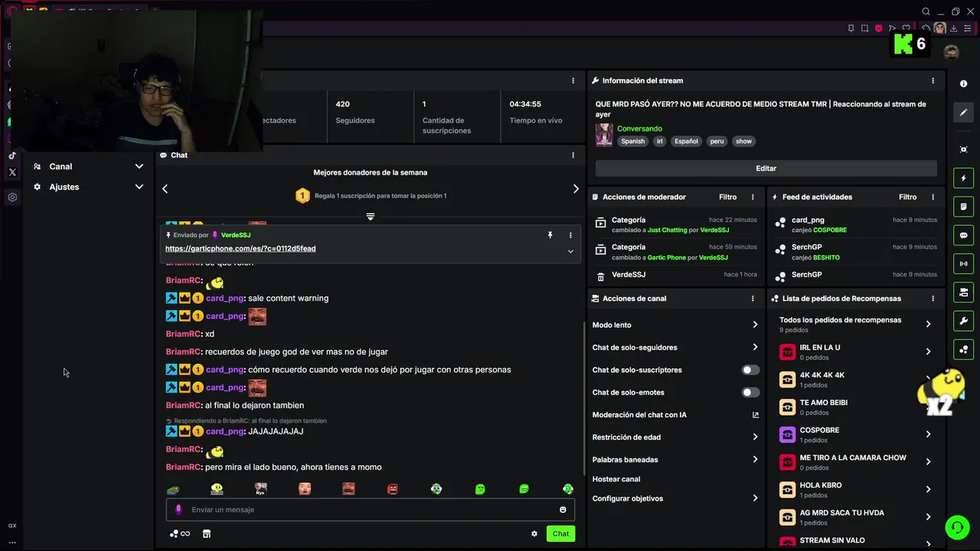Screen dimensions: 980x551
Task: Open user avatar at top right of dashboard
Action: pos(951,52)
